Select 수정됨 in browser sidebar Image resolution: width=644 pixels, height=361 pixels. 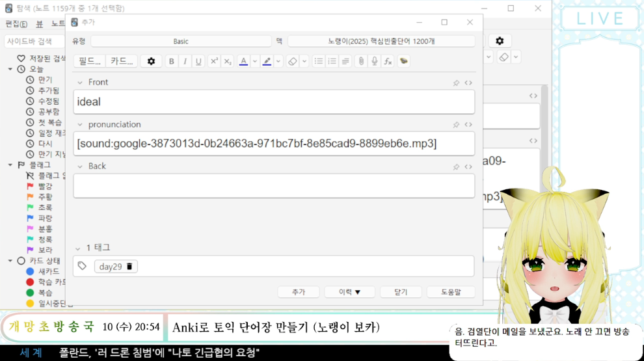click(x=49, y=101)
